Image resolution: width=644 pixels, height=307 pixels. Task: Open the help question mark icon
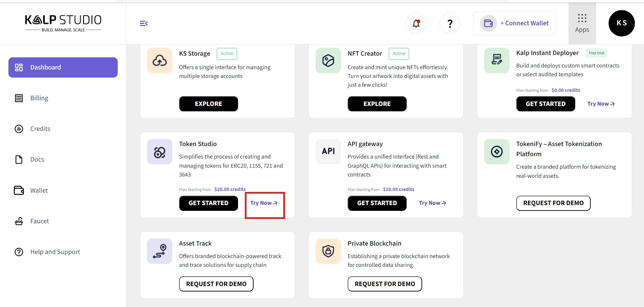(x=450, y=23)
